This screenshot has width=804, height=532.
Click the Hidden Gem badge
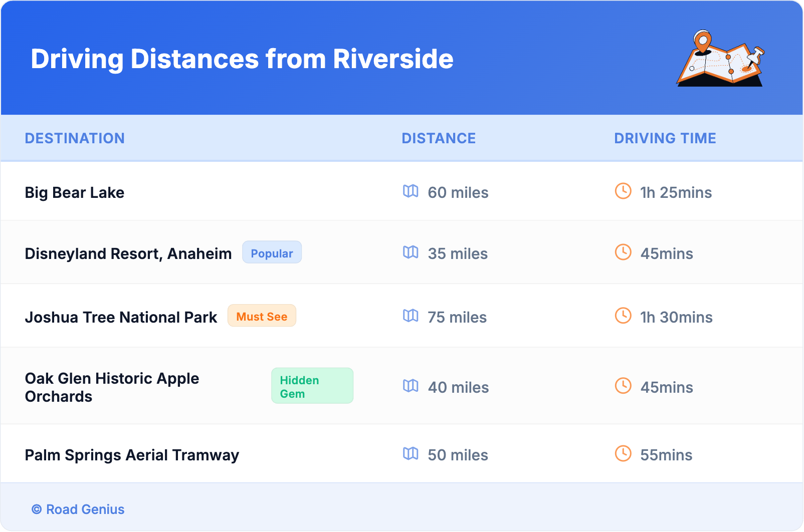click(312, 386)
